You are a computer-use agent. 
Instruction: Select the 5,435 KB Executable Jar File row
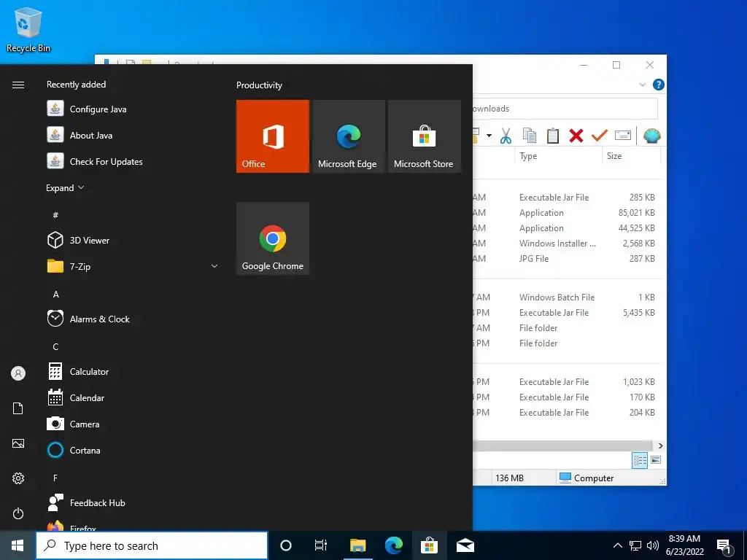[x=567, y=312]
